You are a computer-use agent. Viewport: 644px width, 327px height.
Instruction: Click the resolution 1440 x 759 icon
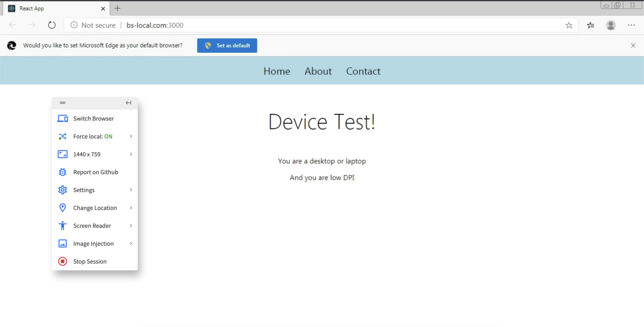[x=62, y=154]
